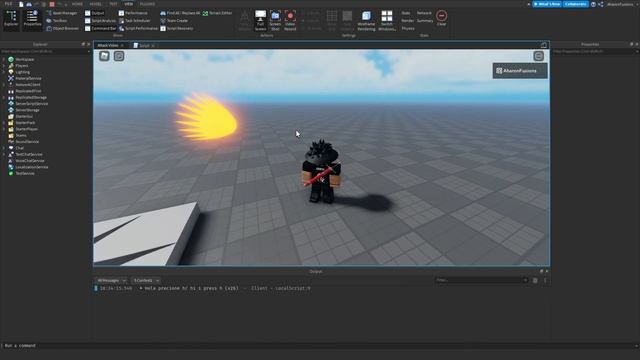Click the Clear stats button
Screen dimensions: 640x360
441,18
